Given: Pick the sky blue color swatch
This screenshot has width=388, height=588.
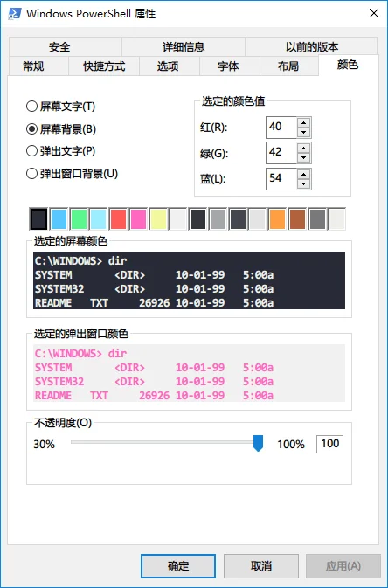Looking at the screenshot, I should pos(59,219).
